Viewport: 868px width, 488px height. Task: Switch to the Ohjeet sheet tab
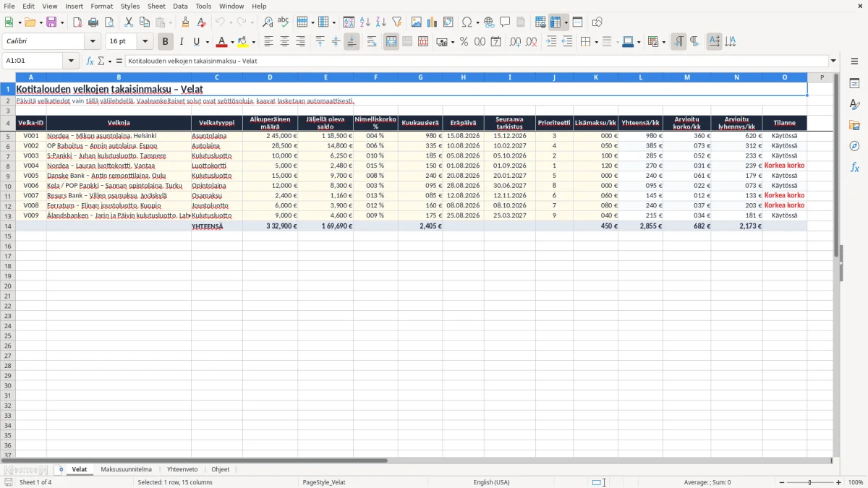point(221,469)
